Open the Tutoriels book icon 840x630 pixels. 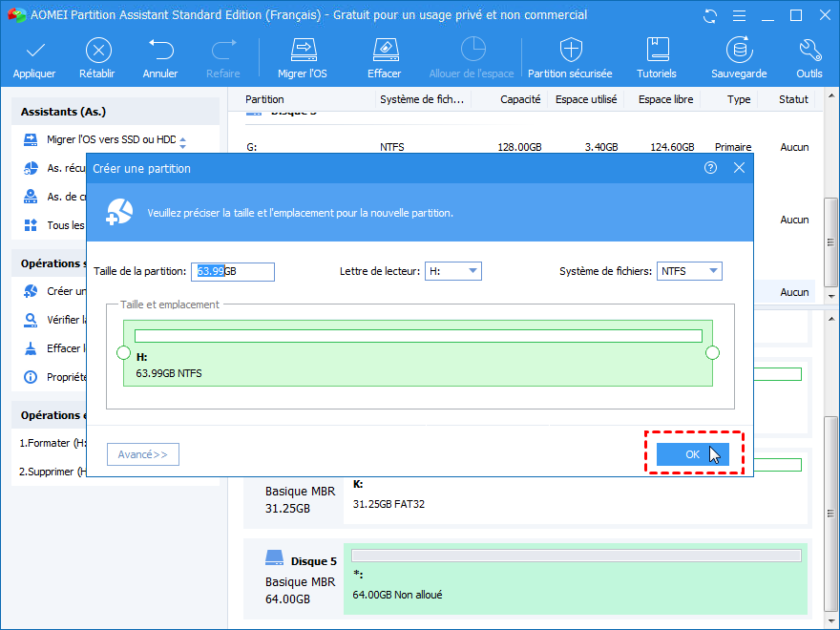[x=657, y=50]
